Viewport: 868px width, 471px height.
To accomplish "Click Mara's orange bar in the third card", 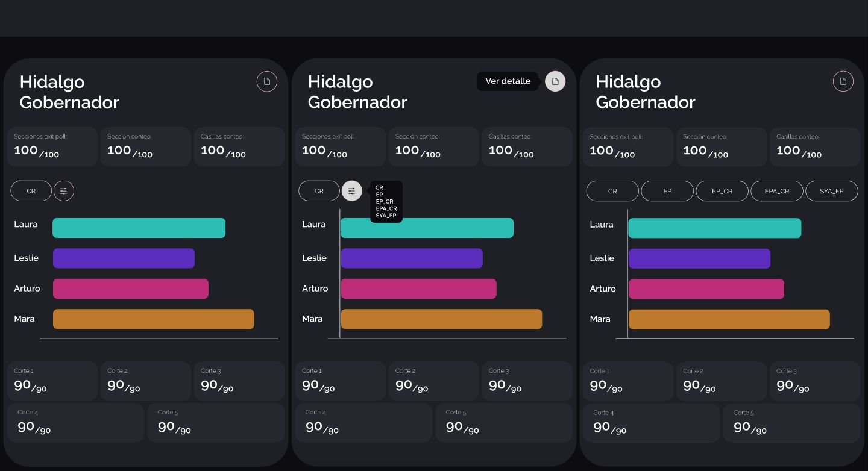I will coord(729,319).
